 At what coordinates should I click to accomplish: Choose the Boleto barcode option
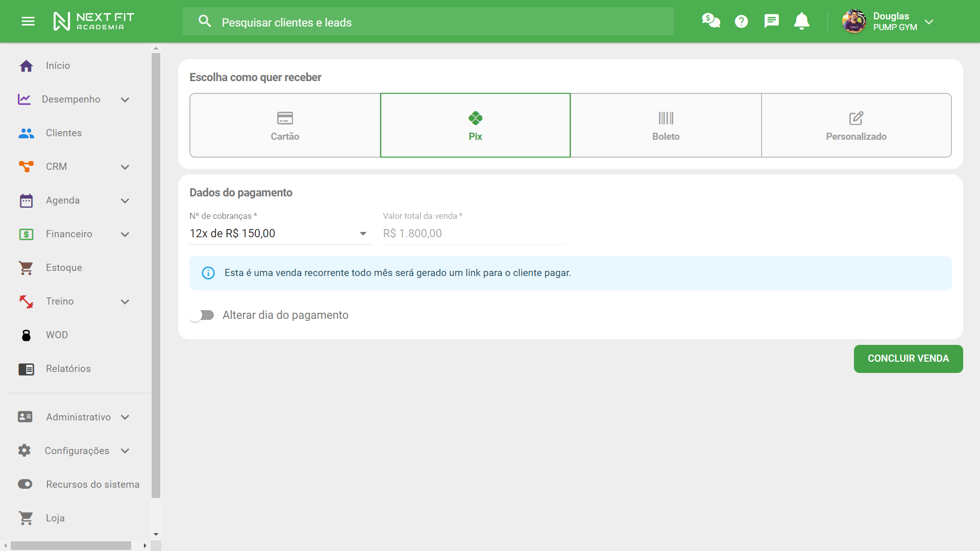tap(666, 126)
